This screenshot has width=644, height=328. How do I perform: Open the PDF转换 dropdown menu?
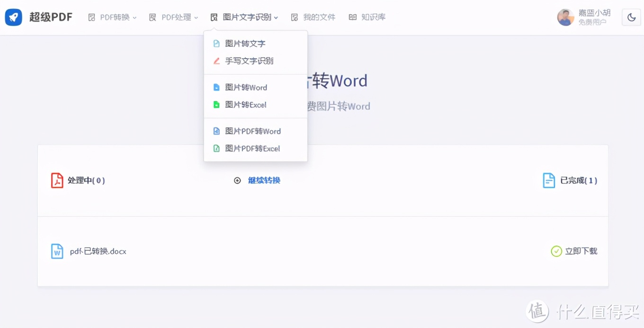[113, 17]
